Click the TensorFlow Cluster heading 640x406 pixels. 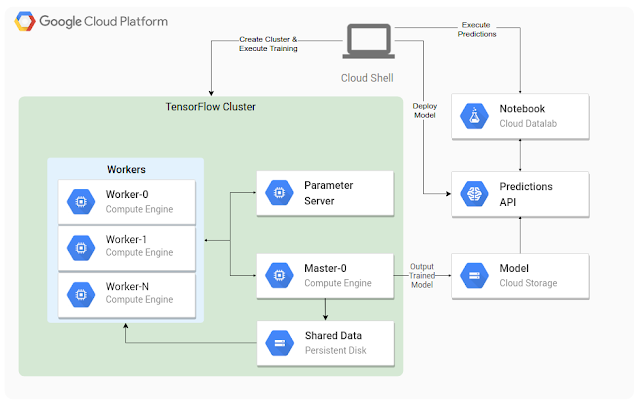click(211, 107)
